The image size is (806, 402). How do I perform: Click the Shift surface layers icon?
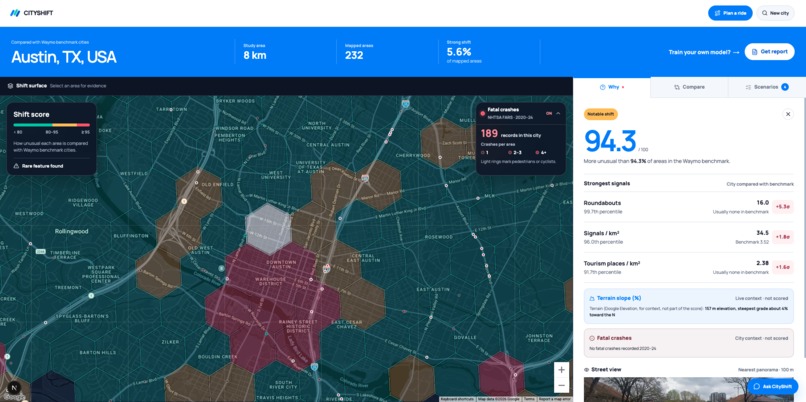point(10,86)
